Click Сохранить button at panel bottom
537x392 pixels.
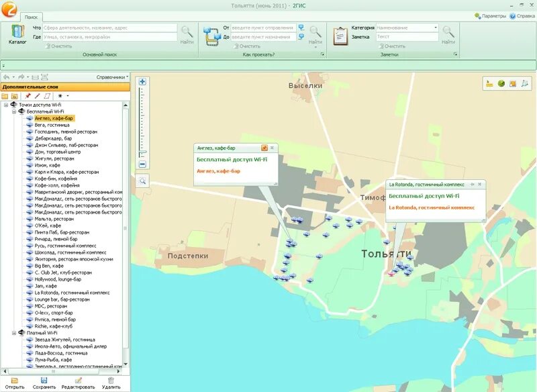coord(44,383)
